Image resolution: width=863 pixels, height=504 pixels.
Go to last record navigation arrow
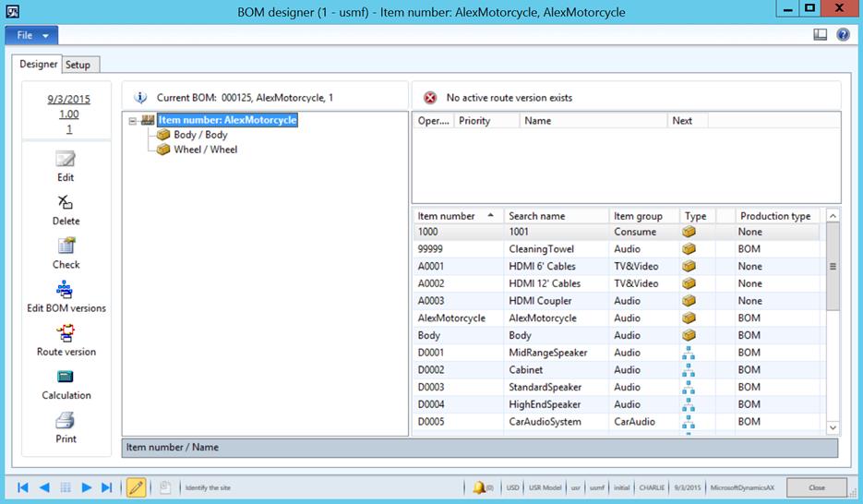[x=107, y=487]
